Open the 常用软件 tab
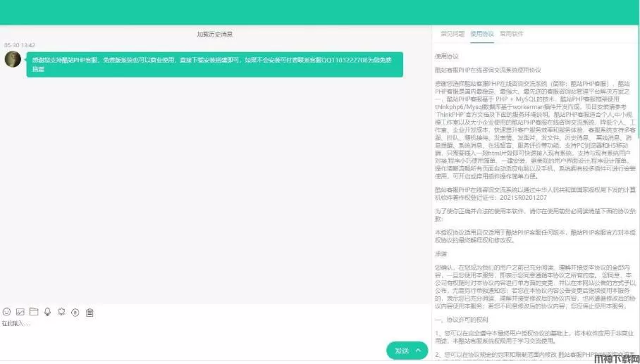 (x=512, y=34)
